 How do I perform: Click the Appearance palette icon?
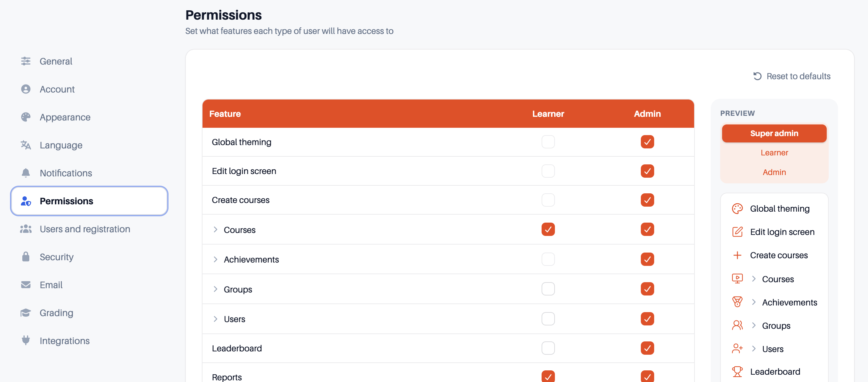26,117
